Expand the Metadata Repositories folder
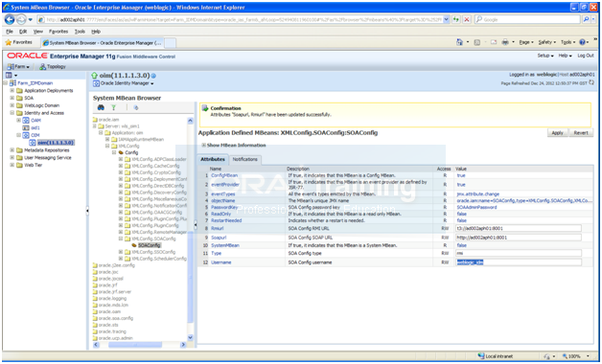Screen dimensions: 602x364 (12, 150)
